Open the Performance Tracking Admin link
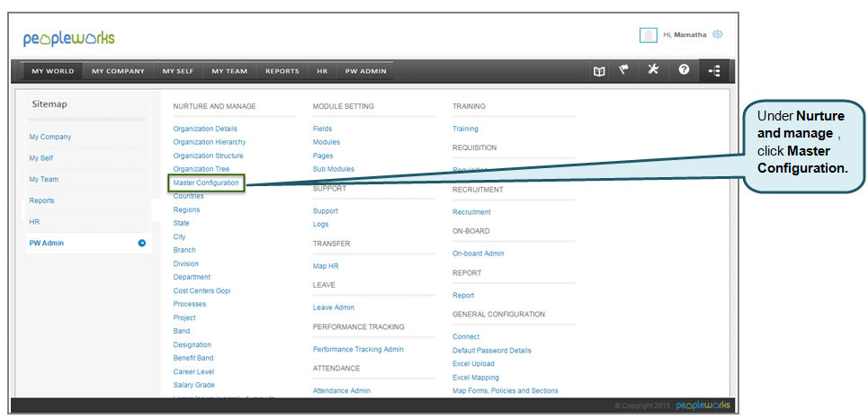The image size is (868, 419). (x=358, y=349)
